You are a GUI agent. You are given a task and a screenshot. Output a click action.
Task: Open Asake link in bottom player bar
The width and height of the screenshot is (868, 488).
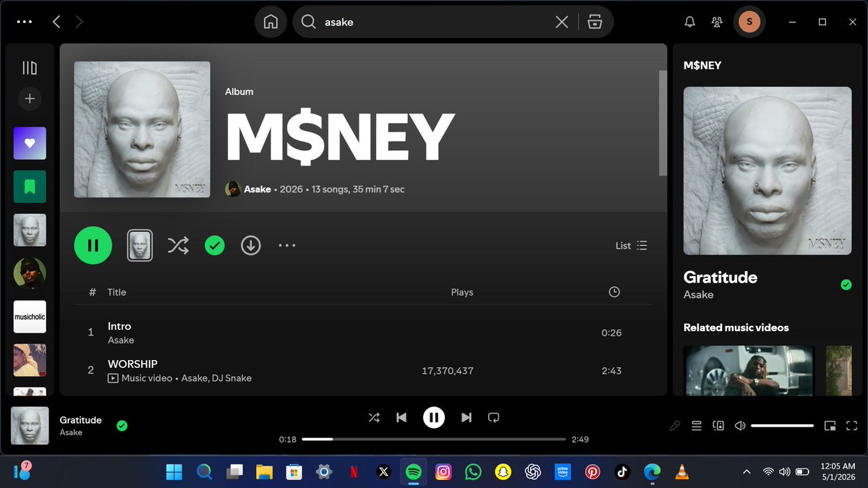click(x=71, y=432)
